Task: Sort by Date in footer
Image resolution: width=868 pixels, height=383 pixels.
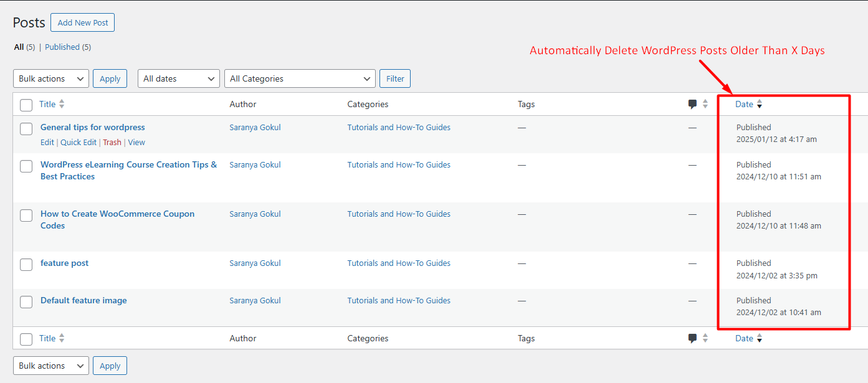Action: (x=744, y=338)
